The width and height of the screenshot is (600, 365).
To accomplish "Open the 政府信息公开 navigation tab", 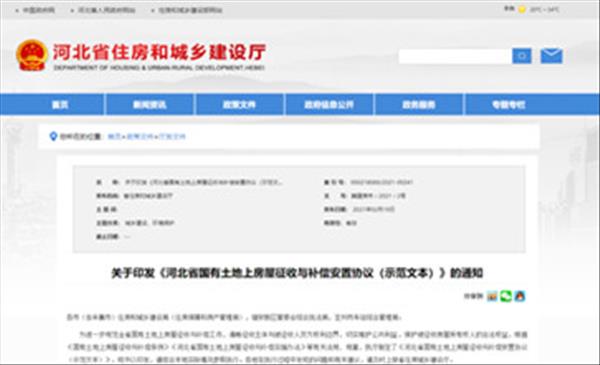I will pos(329,104).
